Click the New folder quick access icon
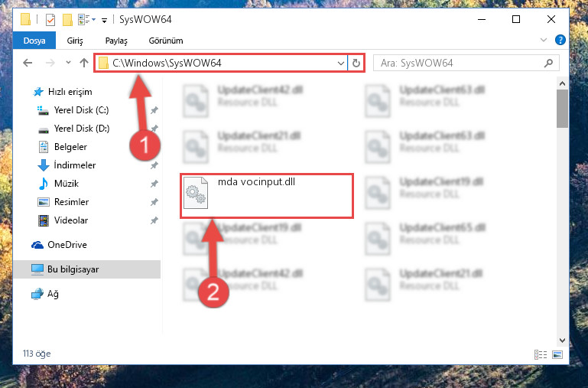Screen dimensions: 588x388 tap(67, 19)
